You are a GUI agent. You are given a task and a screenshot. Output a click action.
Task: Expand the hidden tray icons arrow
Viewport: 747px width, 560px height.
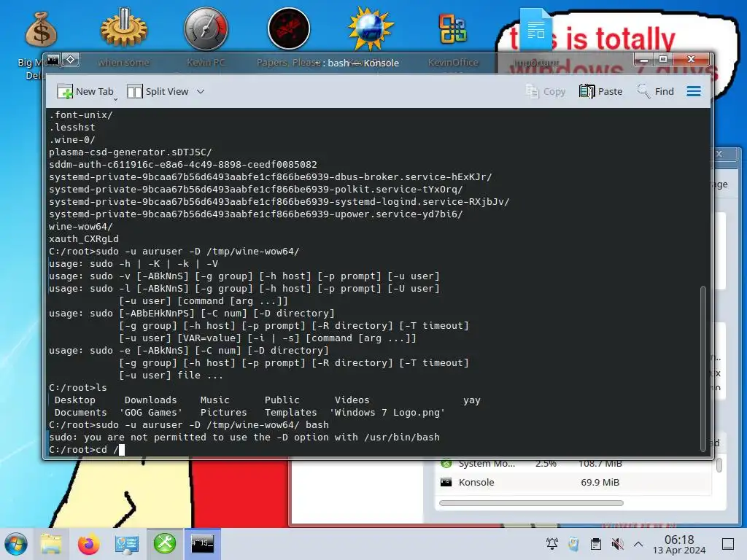coord(638,544)
